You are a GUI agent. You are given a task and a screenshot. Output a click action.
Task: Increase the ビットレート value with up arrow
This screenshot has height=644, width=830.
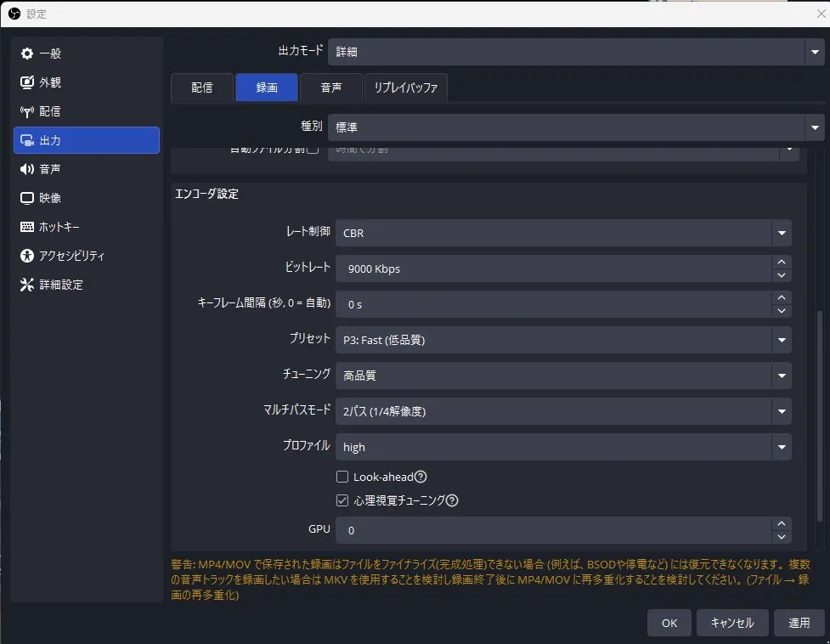click(x=782, y=262)
